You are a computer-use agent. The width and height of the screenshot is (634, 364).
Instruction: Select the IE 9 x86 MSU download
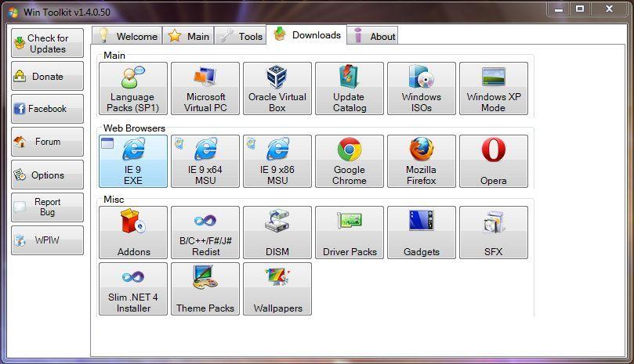click(277, 161)
